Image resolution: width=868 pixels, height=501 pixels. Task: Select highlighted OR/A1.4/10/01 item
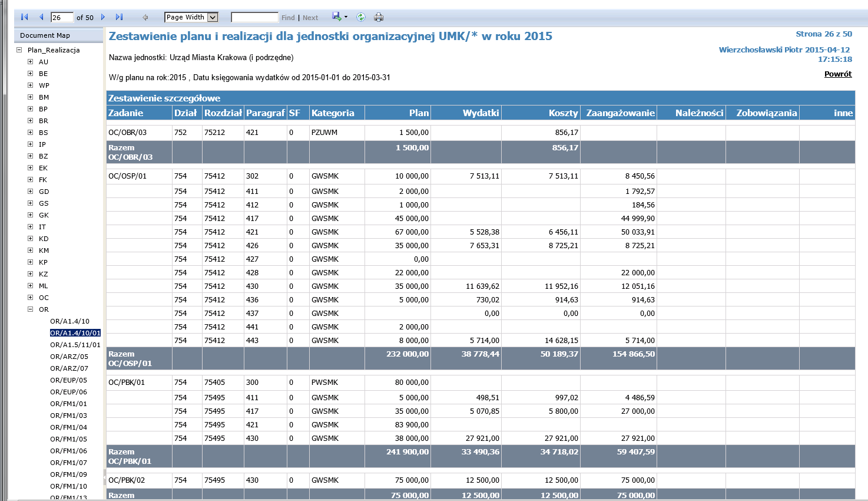(x=75, y=333)
